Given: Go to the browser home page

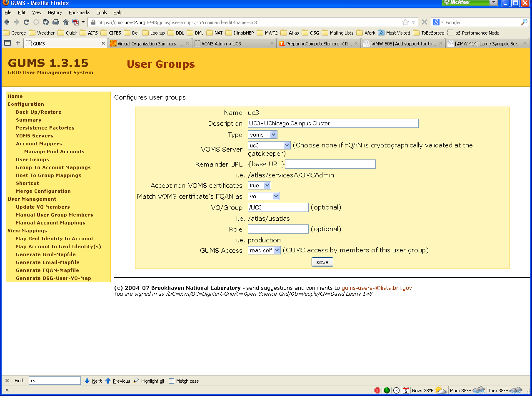Looking at the screenshot, I should tap(65, 22).
